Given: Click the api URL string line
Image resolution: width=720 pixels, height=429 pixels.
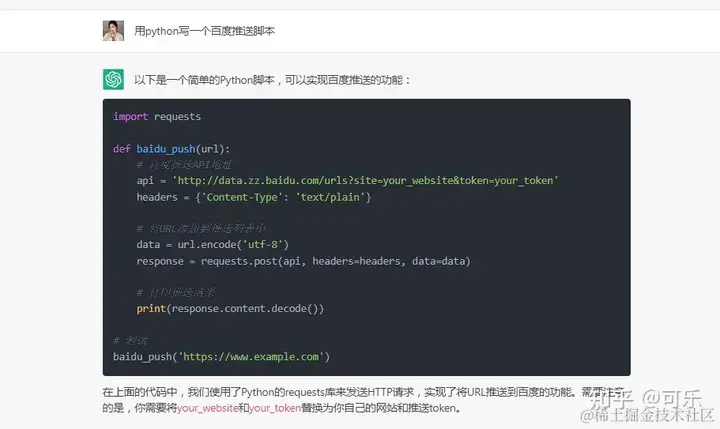Looking at the screenshot, I should tap(347, 181).
